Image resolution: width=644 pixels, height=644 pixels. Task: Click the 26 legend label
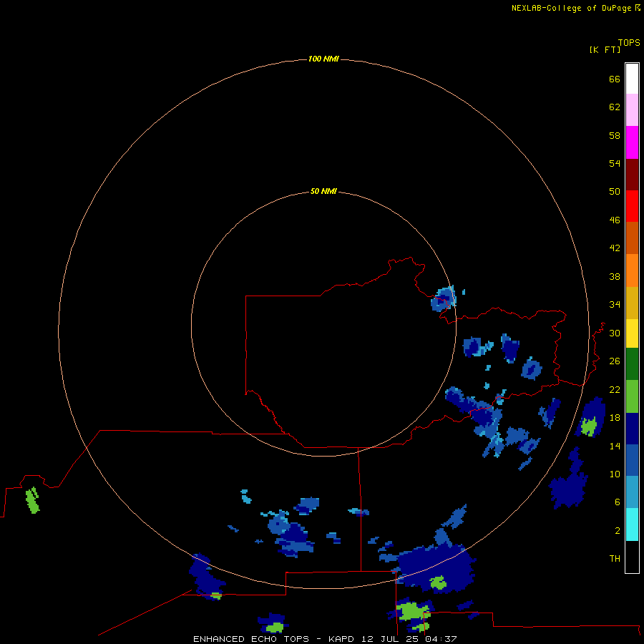click(615, 361)
